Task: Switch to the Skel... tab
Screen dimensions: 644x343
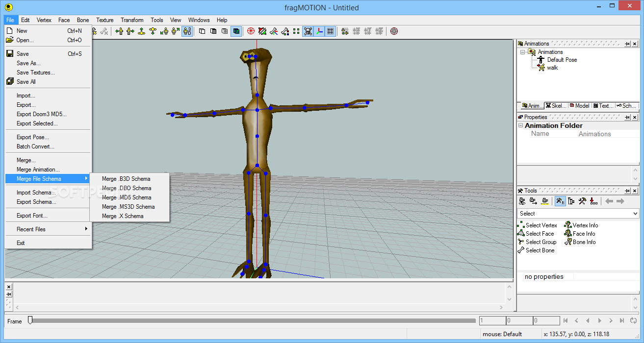Action: tap(555, 106)
